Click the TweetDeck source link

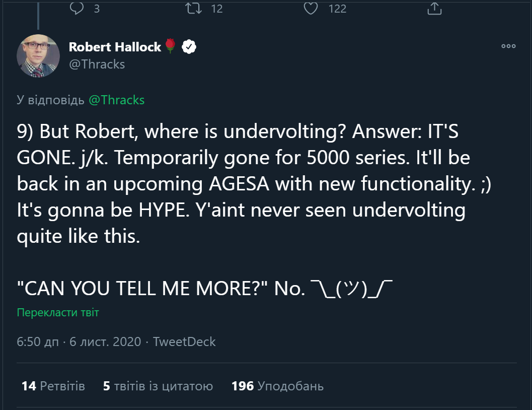tap(184, 341)
